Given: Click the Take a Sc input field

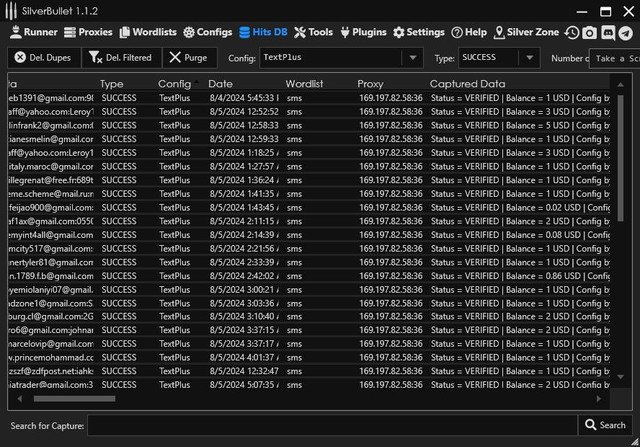Looking at the screenshot, I should click(x=615, y=58).
